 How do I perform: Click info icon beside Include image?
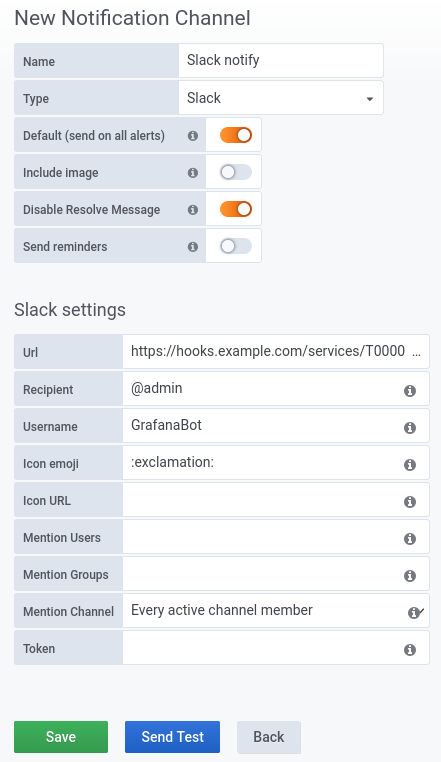[x=193, y=173]
